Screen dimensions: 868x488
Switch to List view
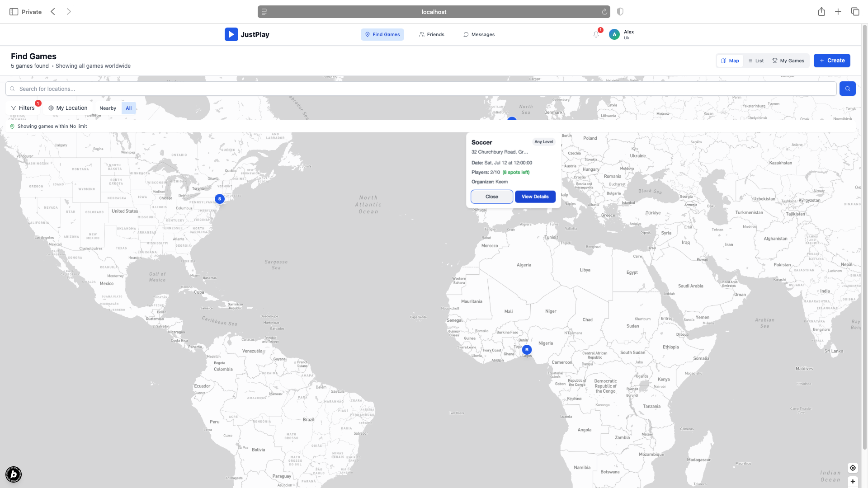pos(755,61)
